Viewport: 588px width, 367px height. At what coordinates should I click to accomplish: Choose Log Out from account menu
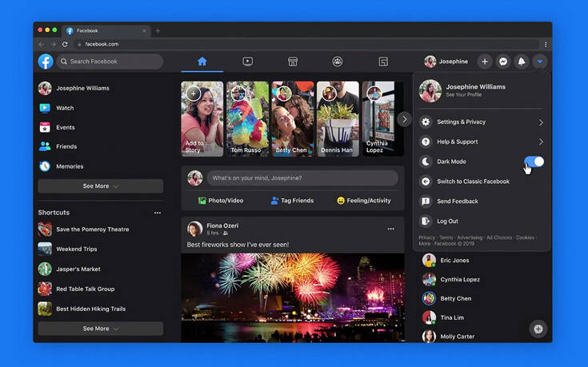click(447, 221)
